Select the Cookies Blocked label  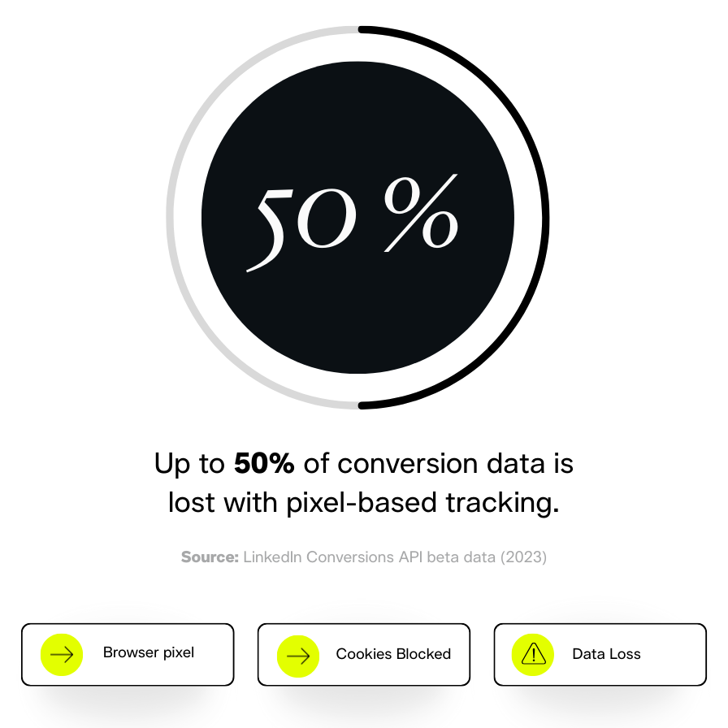point(393,654)
